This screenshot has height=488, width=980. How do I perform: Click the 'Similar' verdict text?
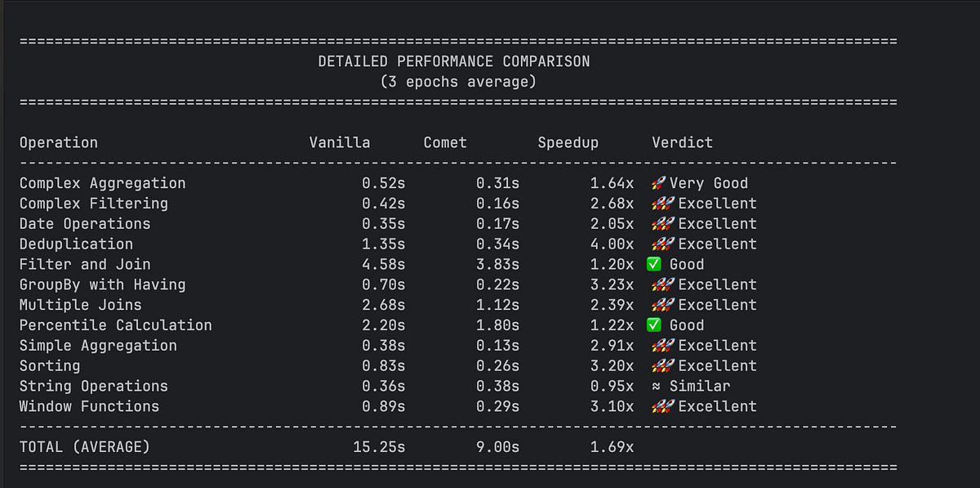click(700, 386)
